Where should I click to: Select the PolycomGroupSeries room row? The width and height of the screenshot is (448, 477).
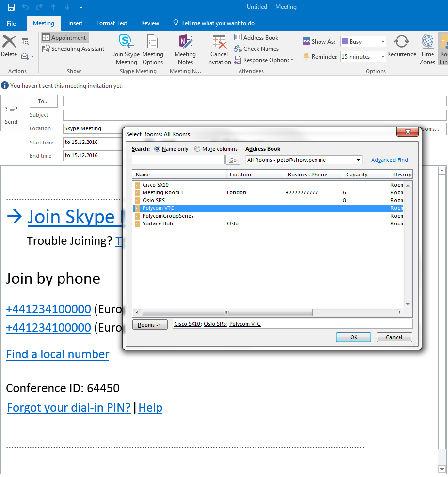(269, 216)
